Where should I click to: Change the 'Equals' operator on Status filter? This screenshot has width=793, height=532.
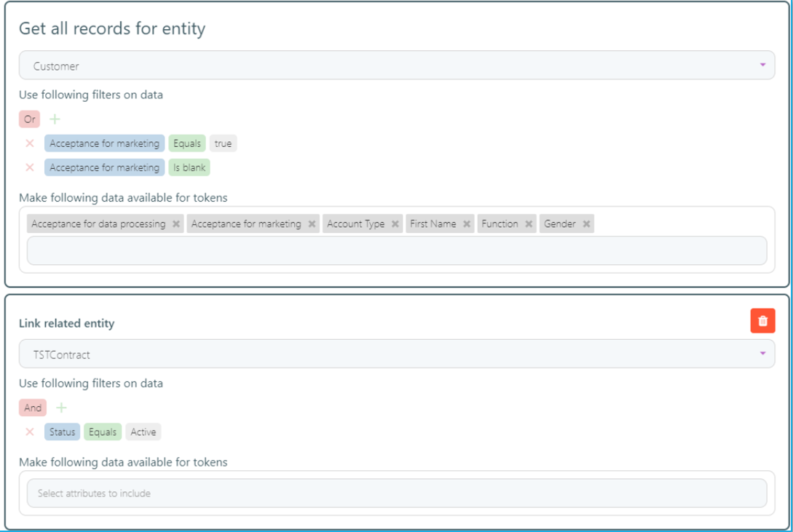pyautogui.click(x=103, y=432)
